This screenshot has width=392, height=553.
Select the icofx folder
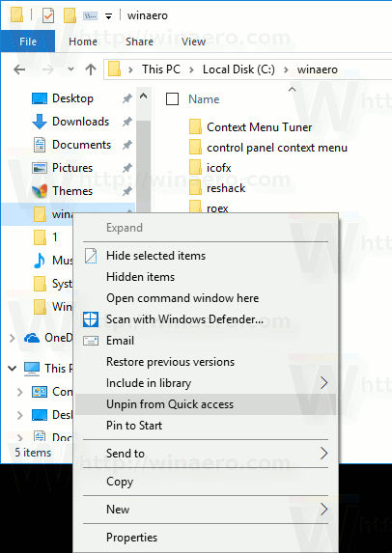coord(210,168)
